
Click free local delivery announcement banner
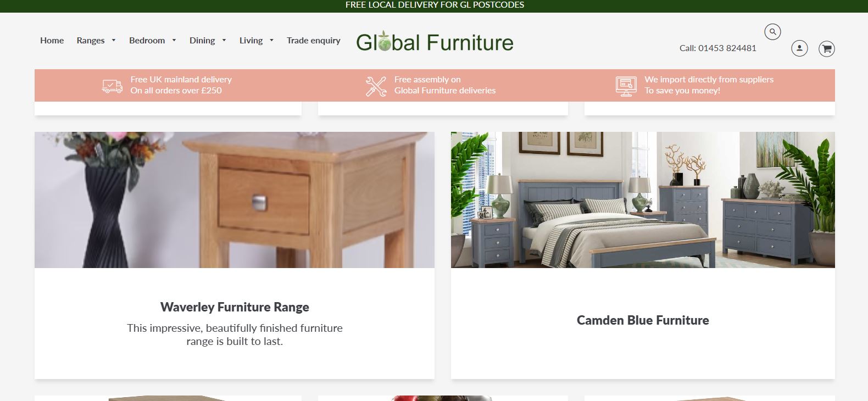coord(435,5)
